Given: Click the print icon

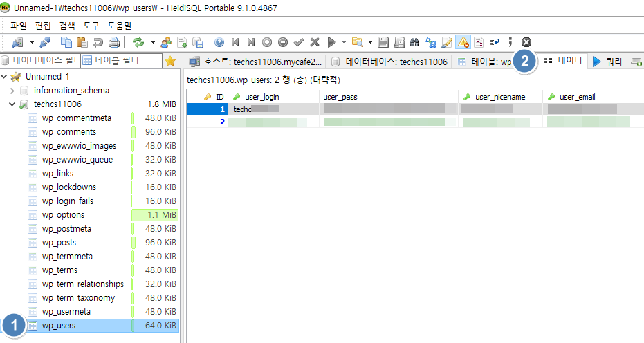Looking at the screenshot, I should (x=114, y=42).
